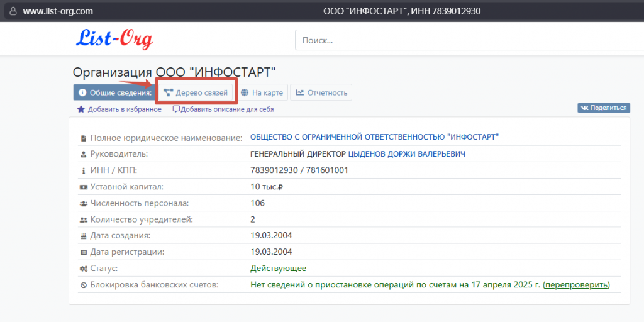Click the founders count value 2
The height and width of the screenshot is (322, 644).
coord(253,219)
